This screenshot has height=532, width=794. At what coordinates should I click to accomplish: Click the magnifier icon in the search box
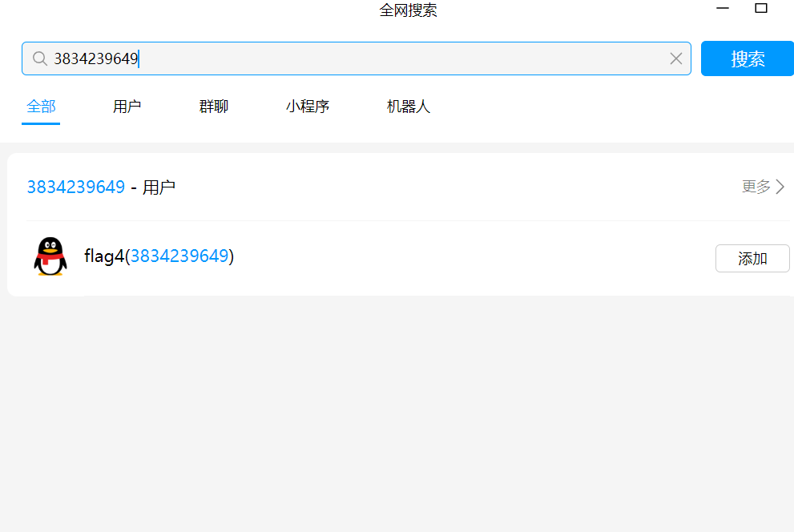(39, 58)
